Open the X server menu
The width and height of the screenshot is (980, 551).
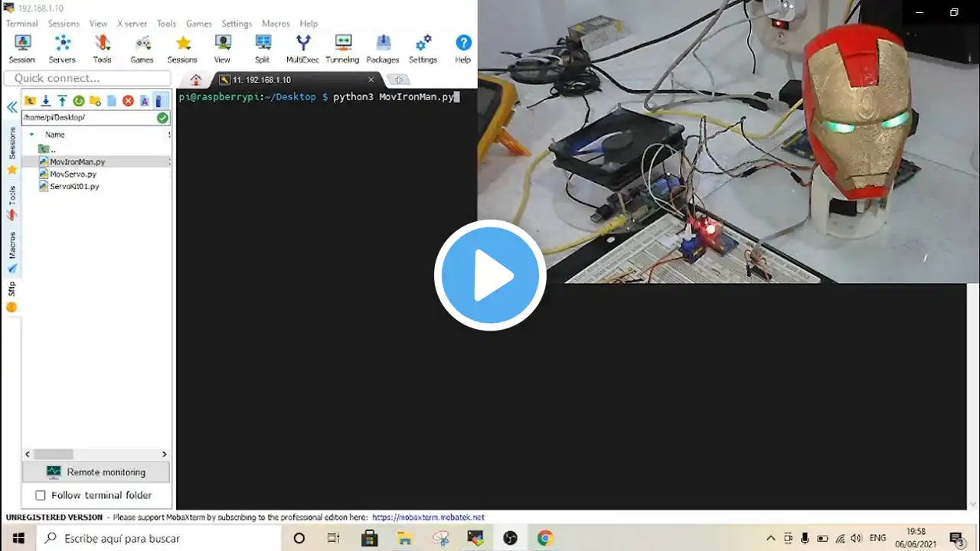(x=132, y=24)
